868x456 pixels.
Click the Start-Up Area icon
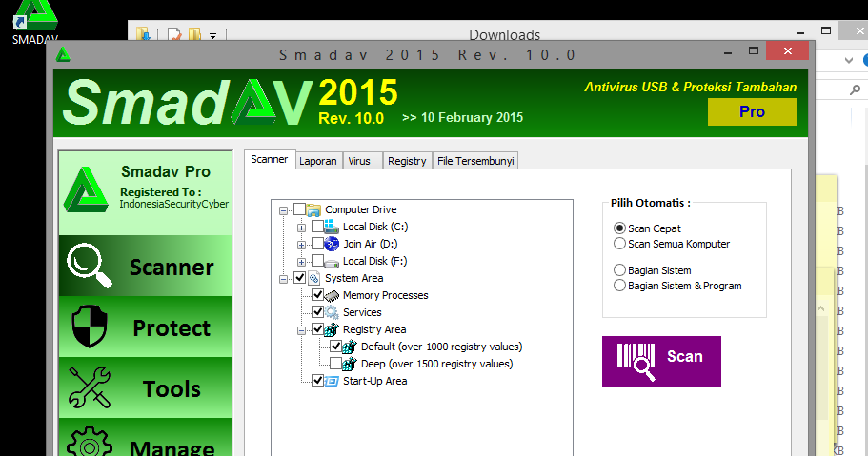click(332, 381)
